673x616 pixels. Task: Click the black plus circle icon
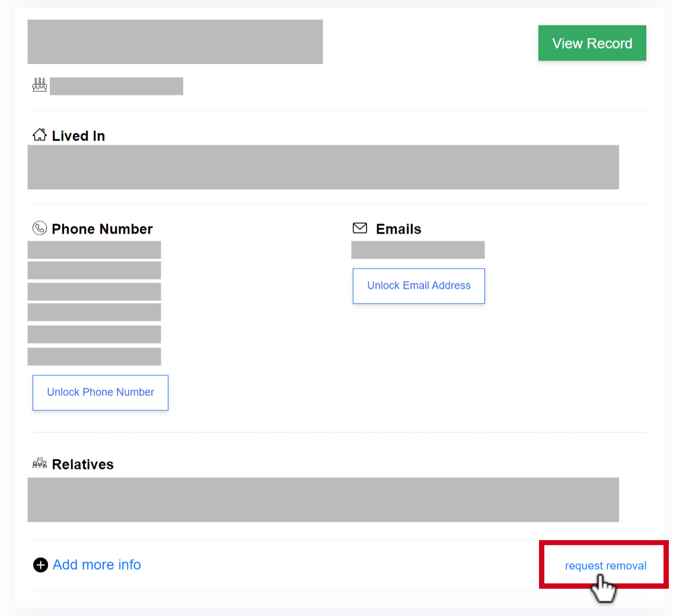[x=40, y=565]
